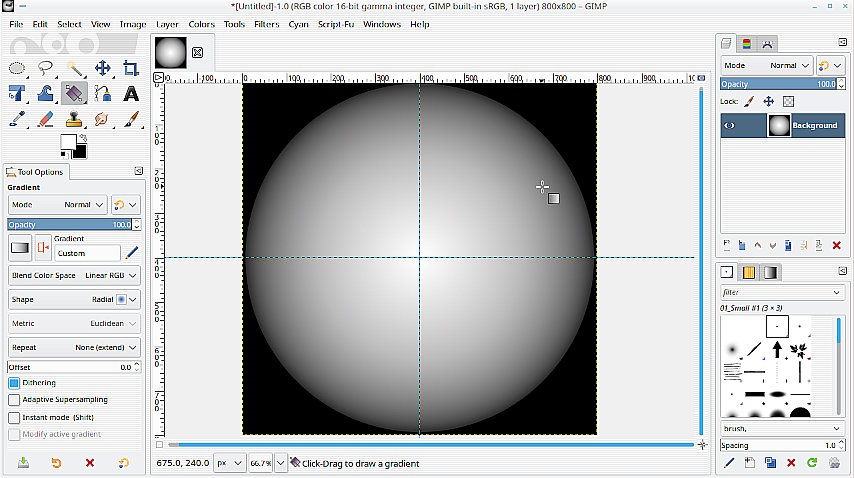Select the Crop tool in toolbox

[130, 68]
